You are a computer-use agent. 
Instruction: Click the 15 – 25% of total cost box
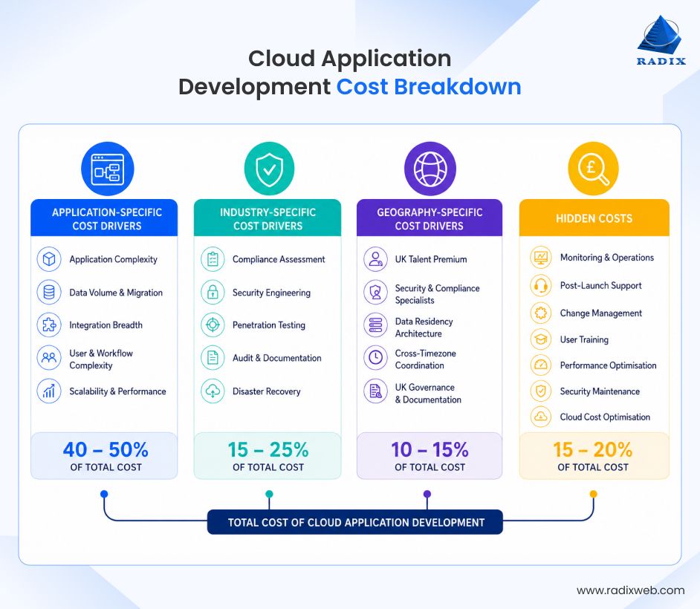pyautogui.click(x=268, y=455)
